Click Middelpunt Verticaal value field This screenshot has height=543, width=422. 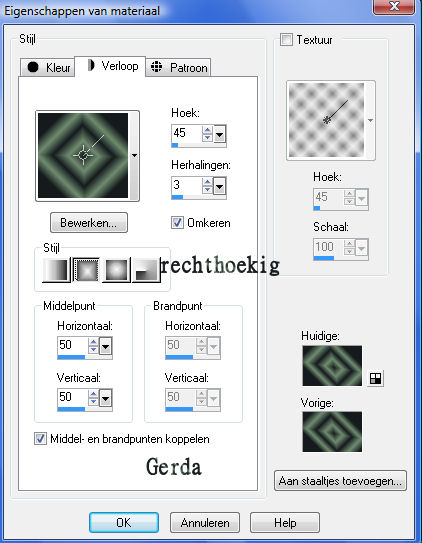click(x=73, y=398)
